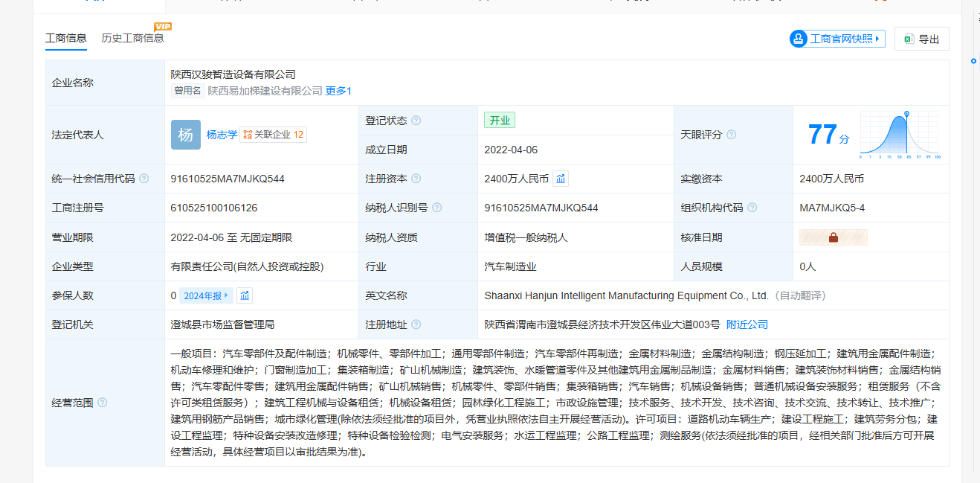The width and height of the screenshot is (980, 483).
Task: Click the 杨 avatar of legal representative
Action: pyautogui.click(x=185, y=135)
